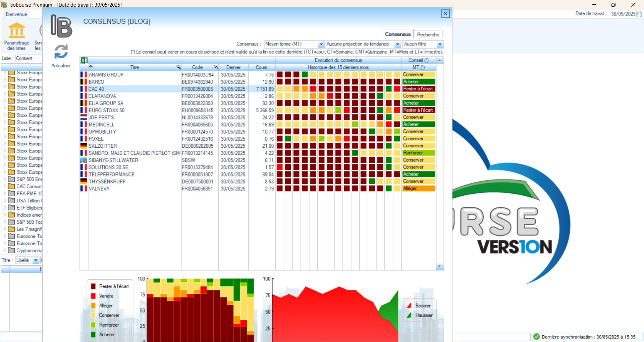Expand the ETF Éligibles tree folder
The image size is (644, 342).
tap(5, 208)
